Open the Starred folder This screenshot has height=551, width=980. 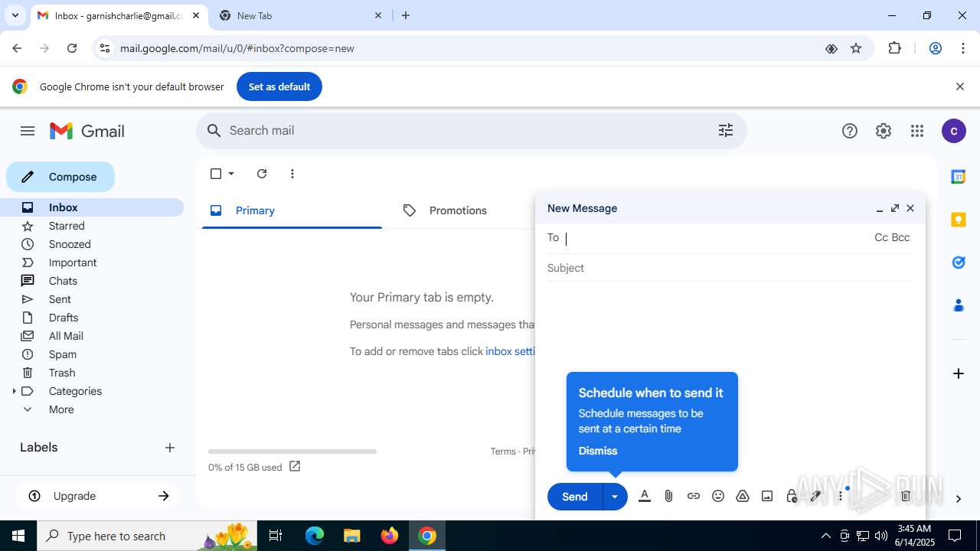tap(67, 226)
